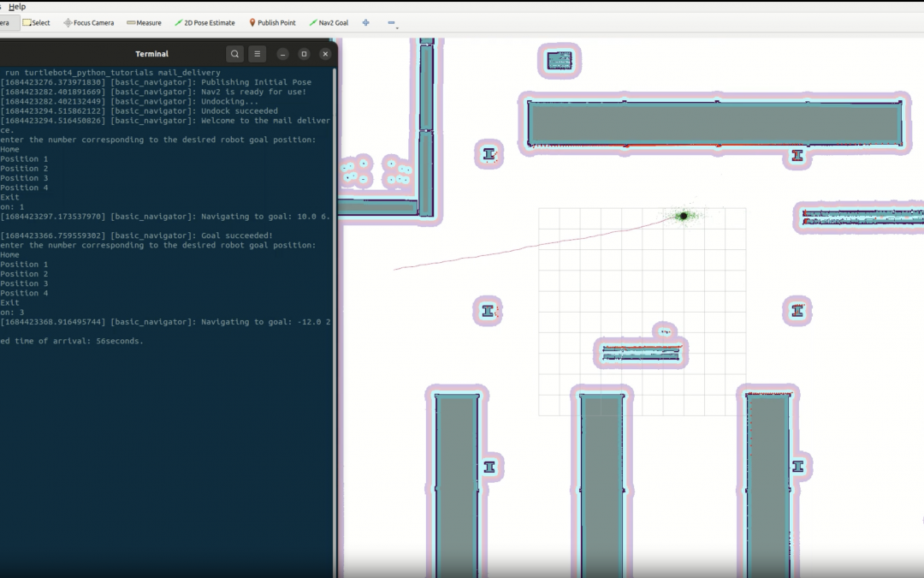Expand the Terminal hamburger menu

(258, 54)
